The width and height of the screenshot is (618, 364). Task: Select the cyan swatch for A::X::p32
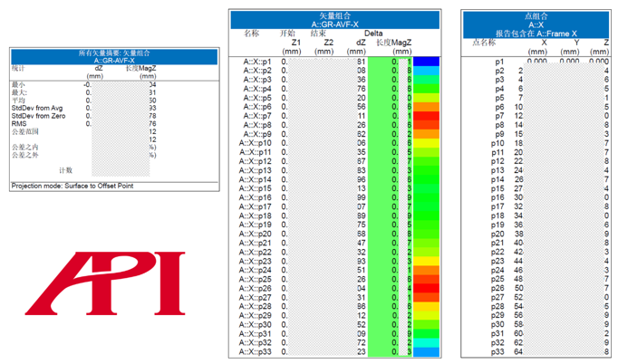(426, 342)
